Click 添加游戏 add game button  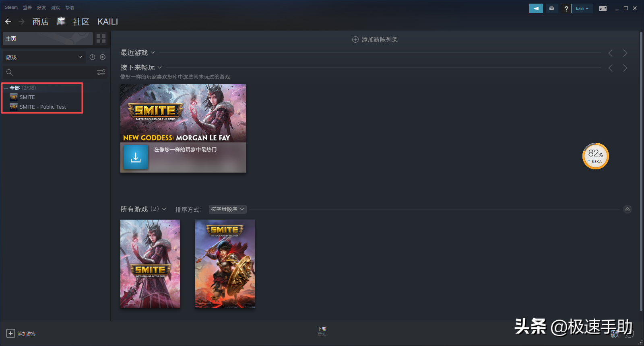21,334
